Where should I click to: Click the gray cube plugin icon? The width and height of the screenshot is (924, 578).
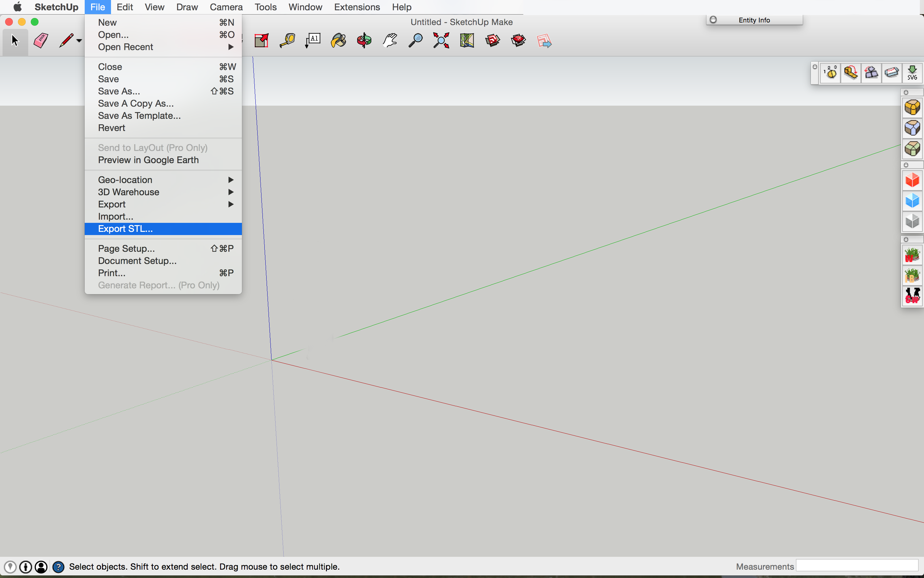pos(912,221)
